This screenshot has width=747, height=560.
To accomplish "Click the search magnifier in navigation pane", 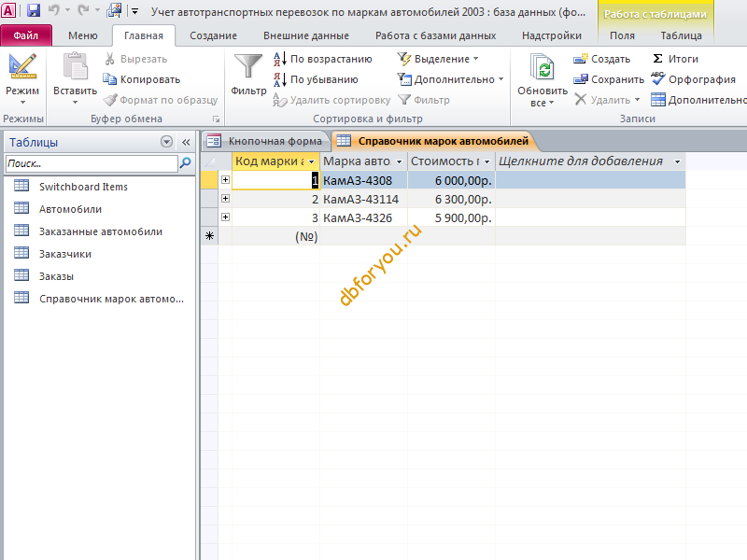I will pos(185,163).
